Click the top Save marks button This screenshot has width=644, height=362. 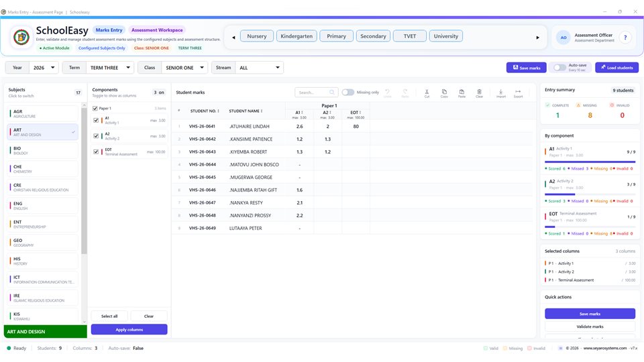click(x=526, y=68)
